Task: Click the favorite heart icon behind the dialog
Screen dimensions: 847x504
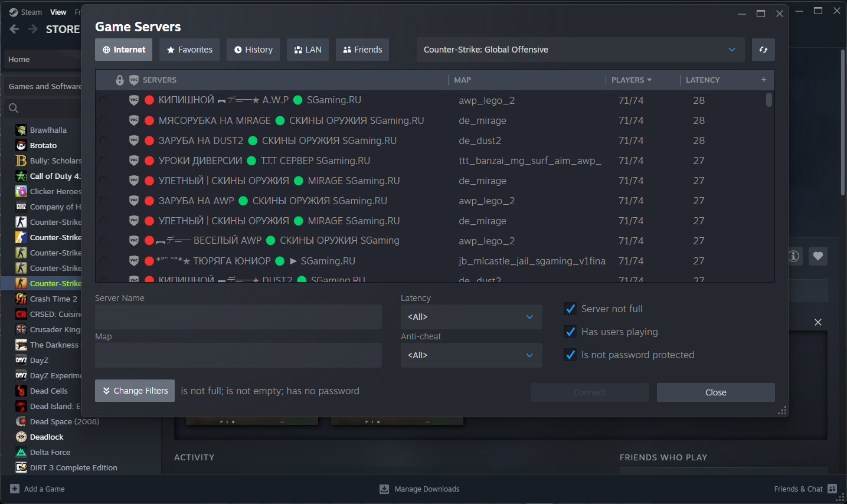Action: [x=818, y=256]
